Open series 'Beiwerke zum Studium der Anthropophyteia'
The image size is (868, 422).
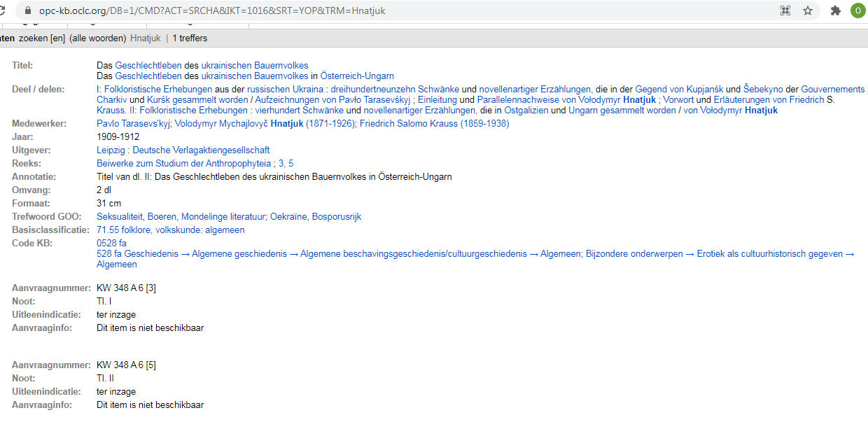[x=184, y=164]
